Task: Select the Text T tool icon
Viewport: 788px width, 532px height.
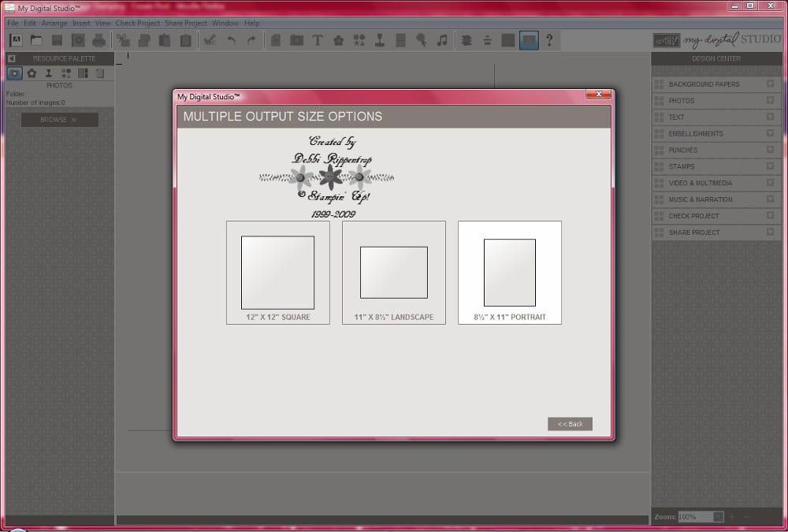Action: click(317, 40)
